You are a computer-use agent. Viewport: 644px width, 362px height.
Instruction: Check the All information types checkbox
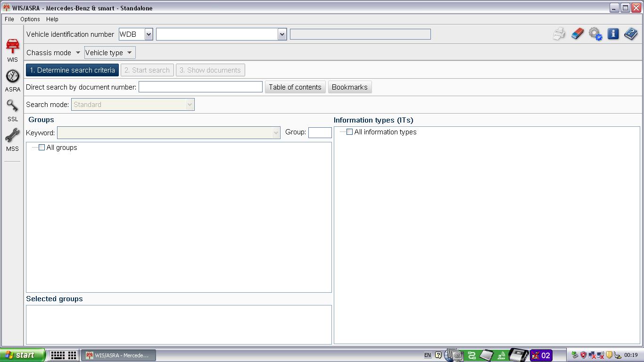click(349, 132)
